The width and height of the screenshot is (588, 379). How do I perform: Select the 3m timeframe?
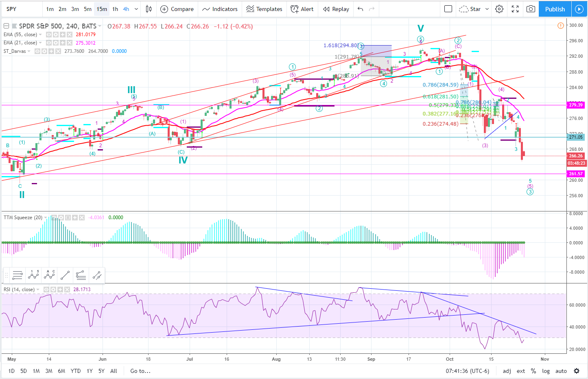75,9
